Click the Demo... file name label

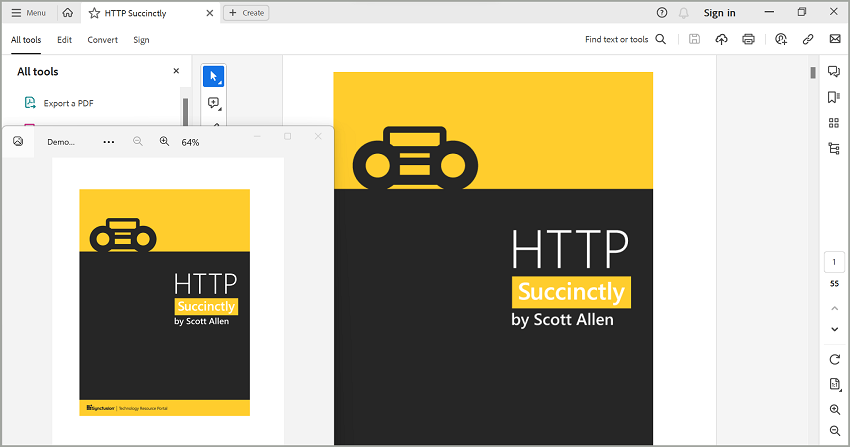61,142
